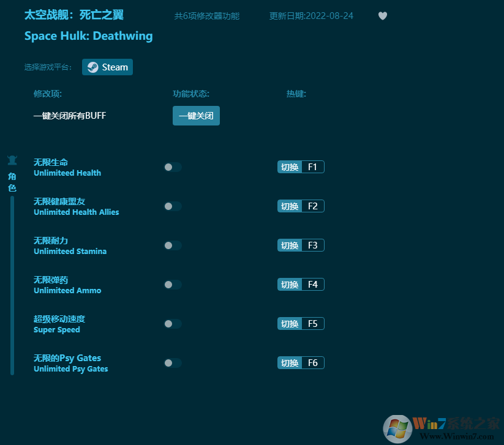Toggle Unlimited Psy Gates switch
Viewport: 504px width, 445px height.
pos(173,363)
